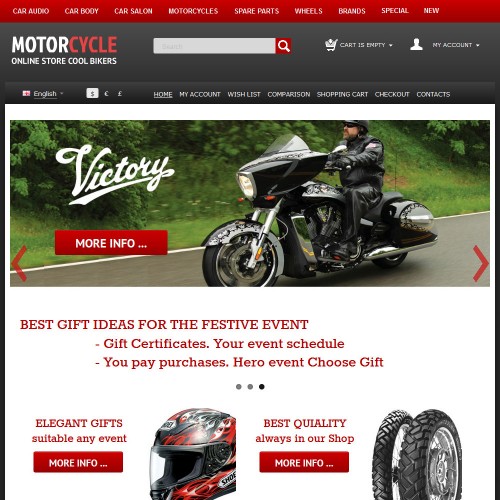Viewport: 500px width, 500px height.
Task: Click the user account silhouette icon
Action: (416, 44)
